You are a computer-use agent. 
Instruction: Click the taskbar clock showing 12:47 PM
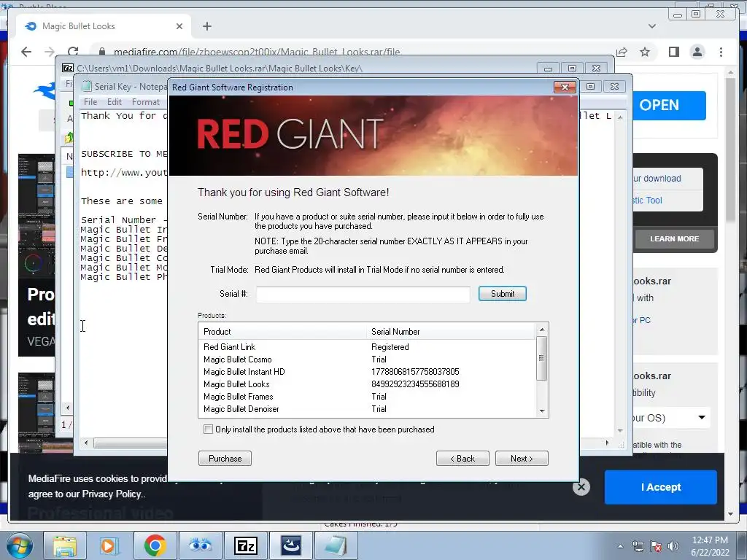click(x=709, y=546)
